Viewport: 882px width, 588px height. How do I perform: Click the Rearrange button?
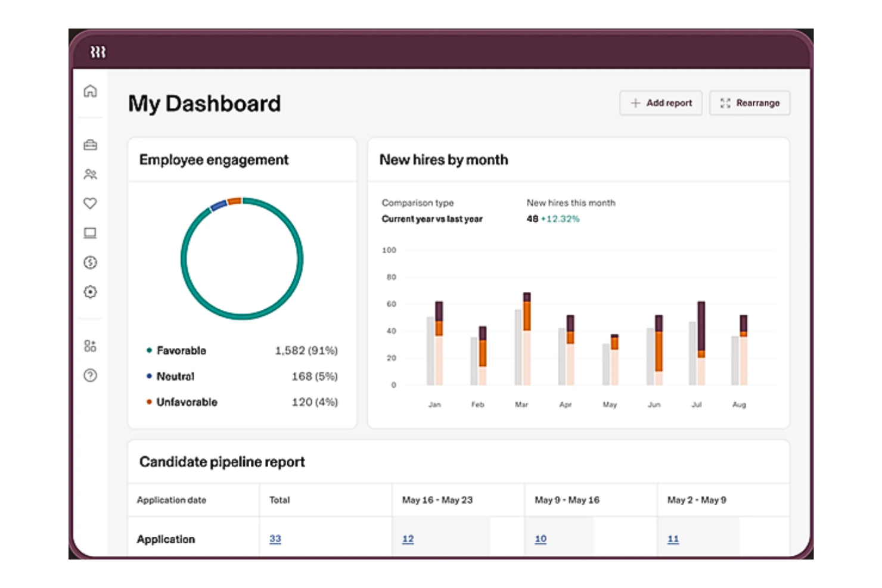tap(750, 103)
